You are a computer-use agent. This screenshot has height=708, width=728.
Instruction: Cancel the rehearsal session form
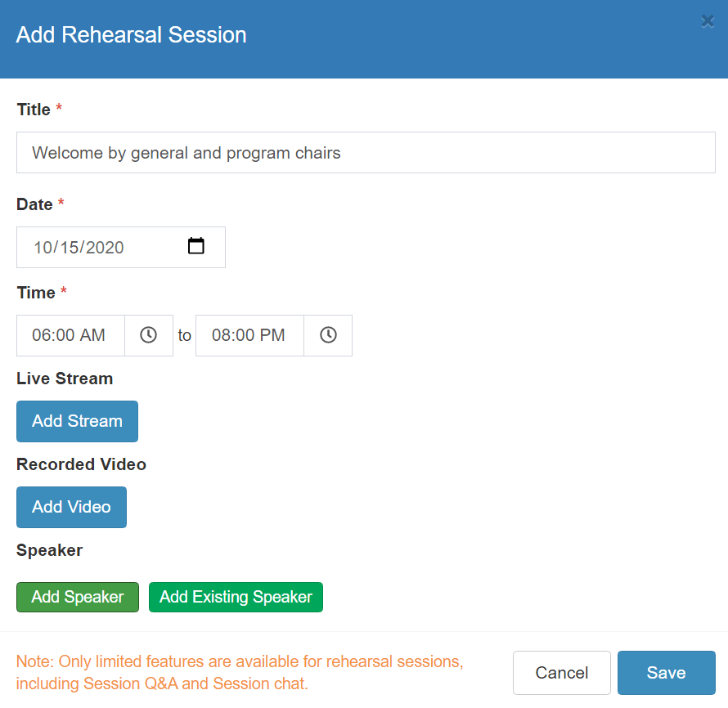point(561,673)
